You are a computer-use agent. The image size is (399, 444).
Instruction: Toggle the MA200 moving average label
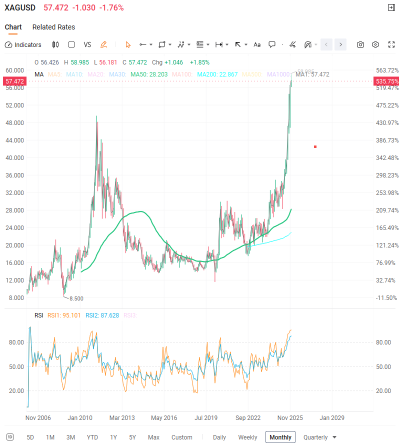pos(217,74)
